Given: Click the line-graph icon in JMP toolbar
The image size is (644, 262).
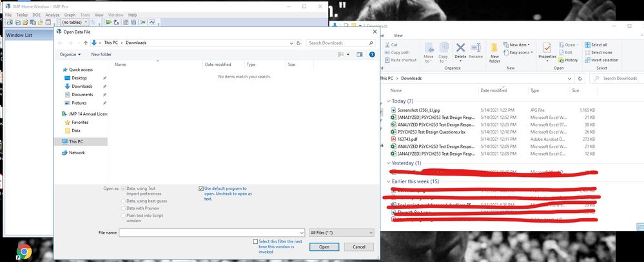Looking at the screenshot, I should tap(152, 22).
